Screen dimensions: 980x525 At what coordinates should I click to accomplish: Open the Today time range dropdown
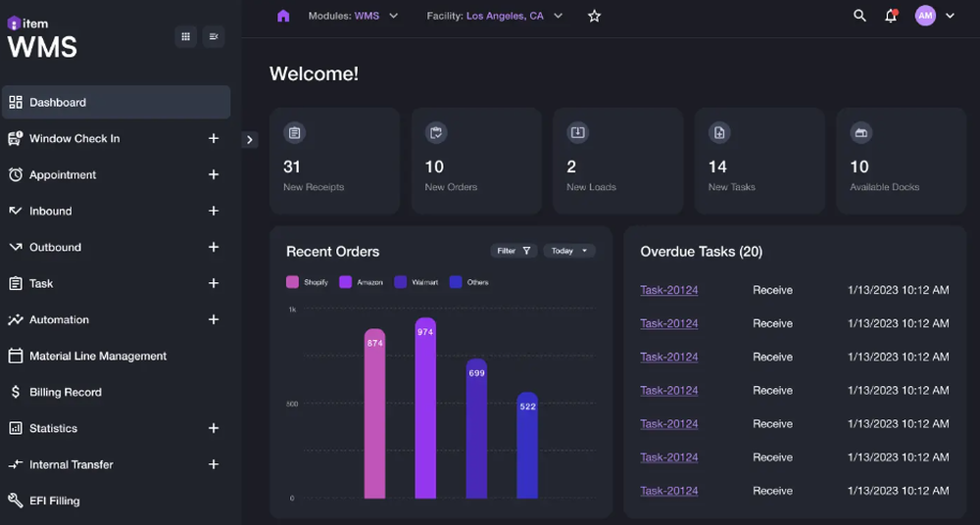(x=568, y=251)
